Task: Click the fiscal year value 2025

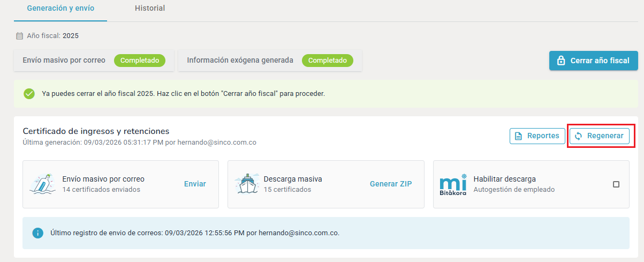Action: (71, 36)
